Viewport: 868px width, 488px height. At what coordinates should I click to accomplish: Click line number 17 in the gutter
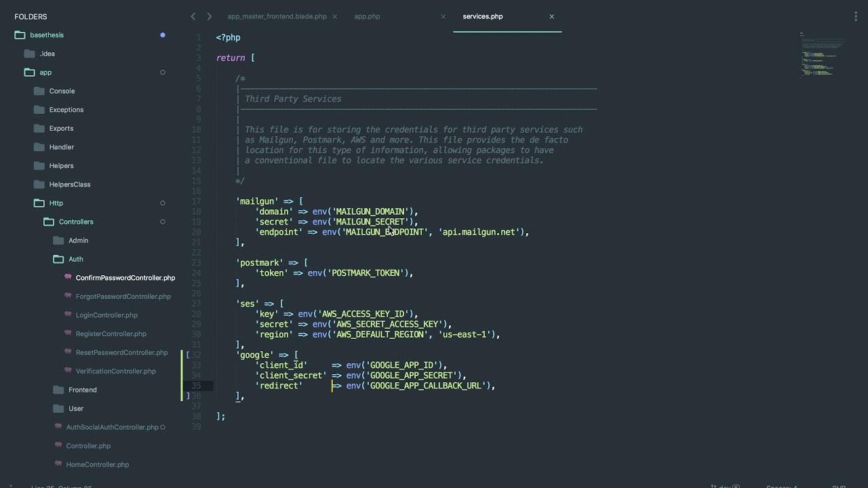point(197,201)
